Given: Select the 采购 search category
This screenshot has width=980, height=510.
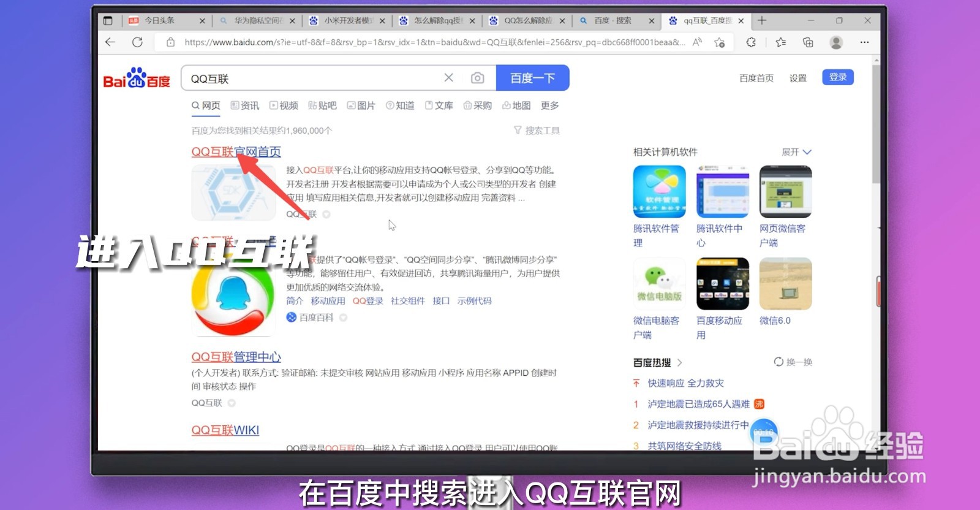Looking at the screenshot, I should pyautogui.click(x=478, y=105).
